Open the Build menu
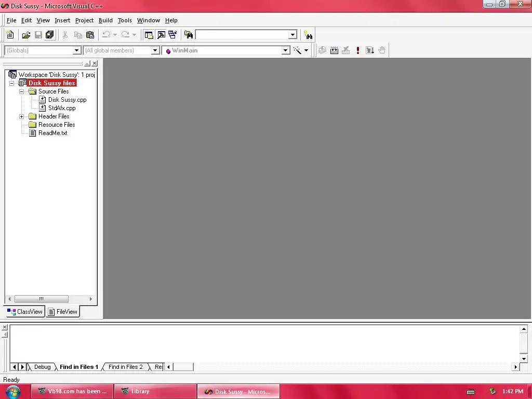The width and height of the screenshot is (532, 399). point(105,20)
